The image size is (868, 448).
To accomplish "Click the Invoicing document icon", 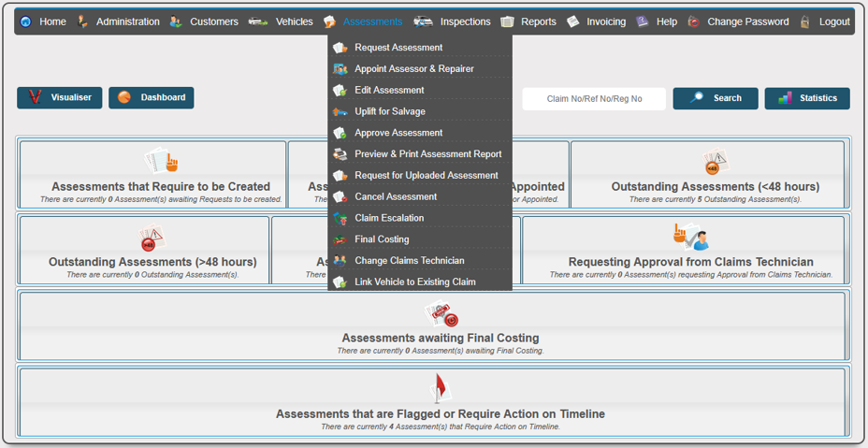I will click(x=573, y=22).
